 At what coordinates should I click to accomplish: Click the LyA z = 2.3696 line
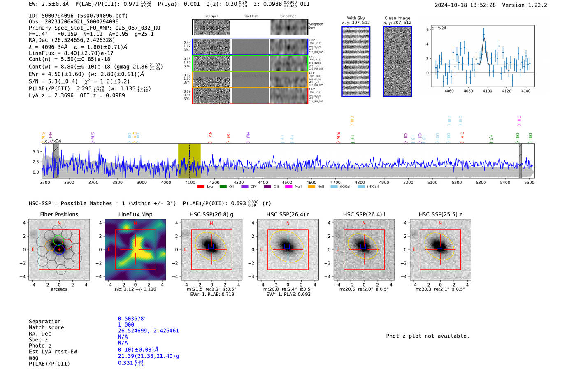pyautogui.click(x=51, y=95)
